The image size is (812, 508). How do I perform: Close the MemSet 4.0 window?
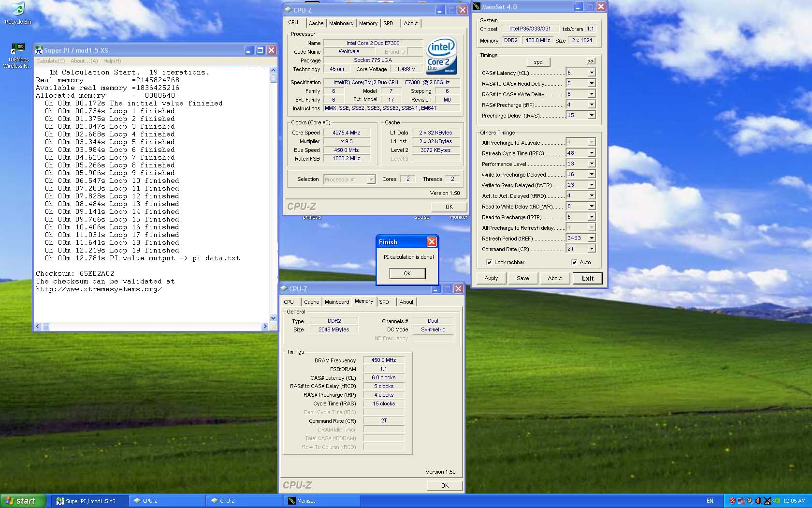pyautogui.click(x=601, y=6)
